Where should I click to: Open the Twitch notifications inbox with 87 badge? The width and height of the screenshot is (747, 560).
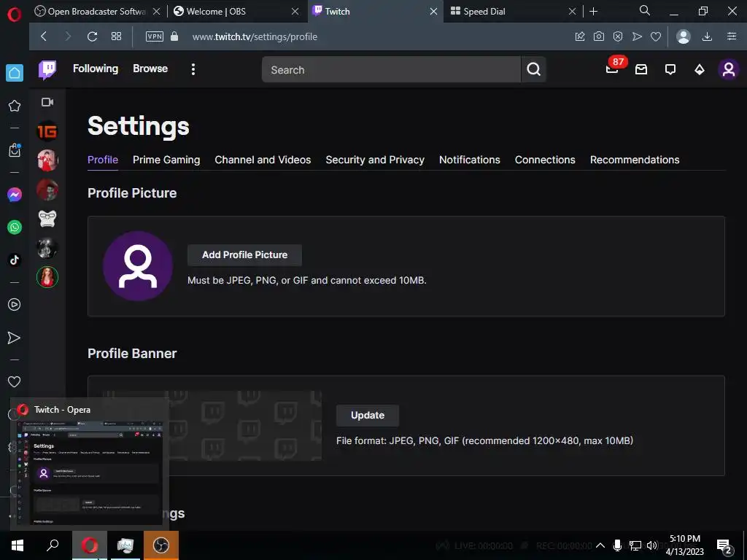click(613, 68)
